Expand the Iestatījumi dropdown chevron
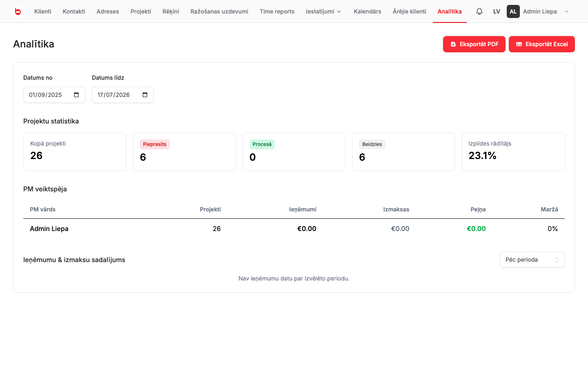The height and width of the screenshot is (368, 588). pyautogui.click(x=339, y=11)
